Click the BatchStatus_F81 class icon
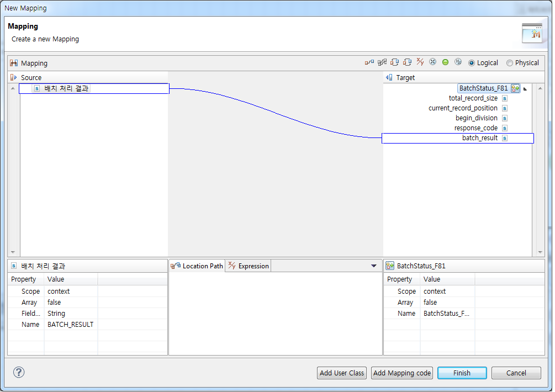Screen dimensions: 555x392 pyautogui.click(x=515, y=88)
